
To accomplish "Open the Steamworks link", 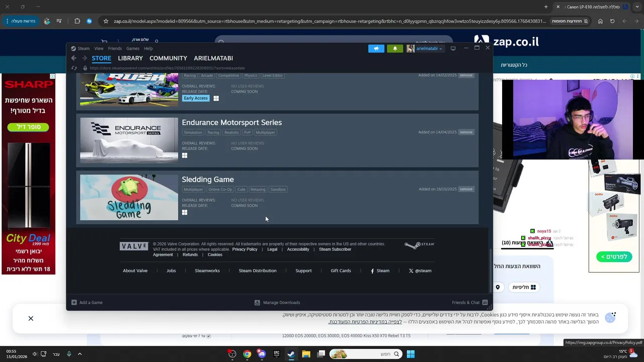I will 207,270.
